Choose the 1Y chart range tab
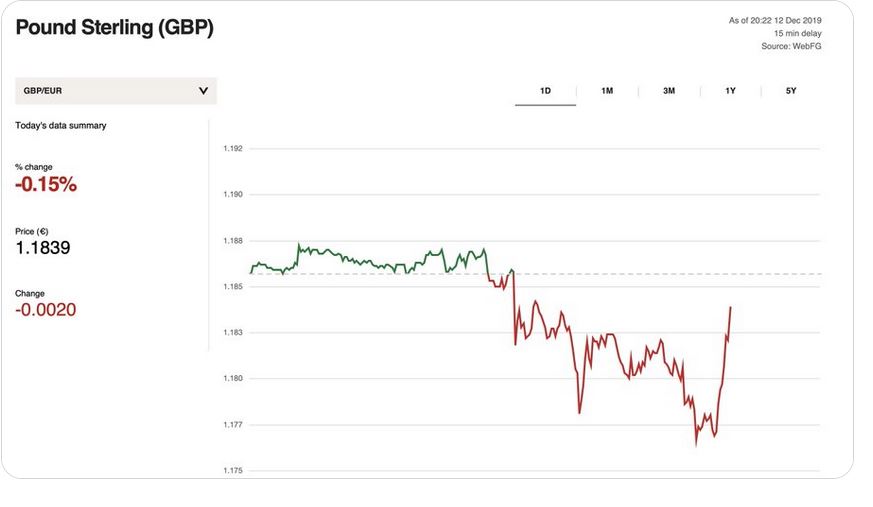The image size is (873, 507). point(731,91)
